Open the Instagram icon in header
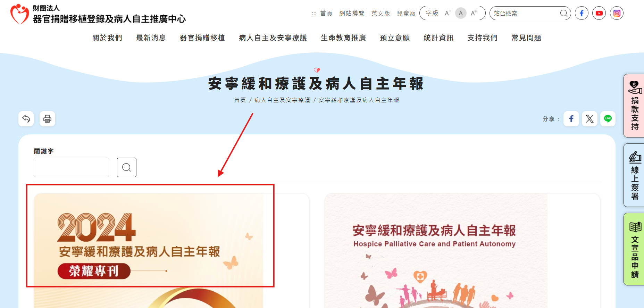 click(x=617, y=13)
